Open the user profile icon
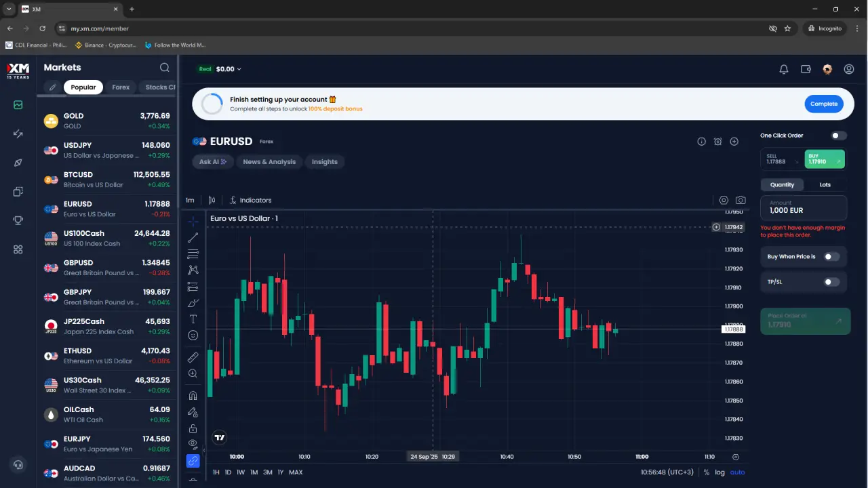The height and width of the screenshot is (488, 868). click(849, 69)
